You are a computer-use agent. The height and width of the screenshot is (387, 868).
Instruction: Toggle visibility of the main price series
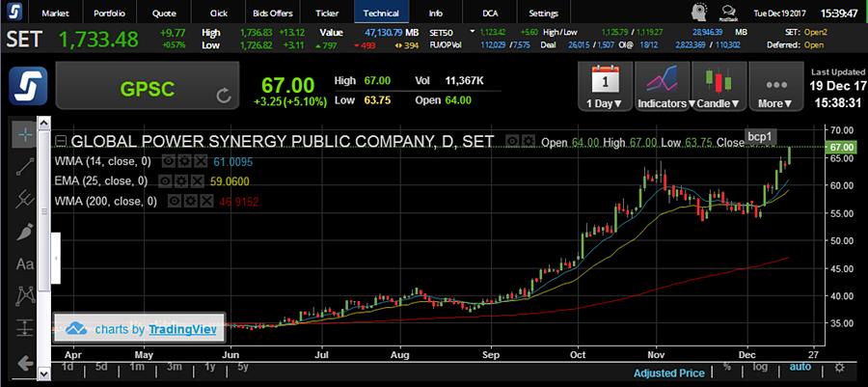tap(513, 142)
